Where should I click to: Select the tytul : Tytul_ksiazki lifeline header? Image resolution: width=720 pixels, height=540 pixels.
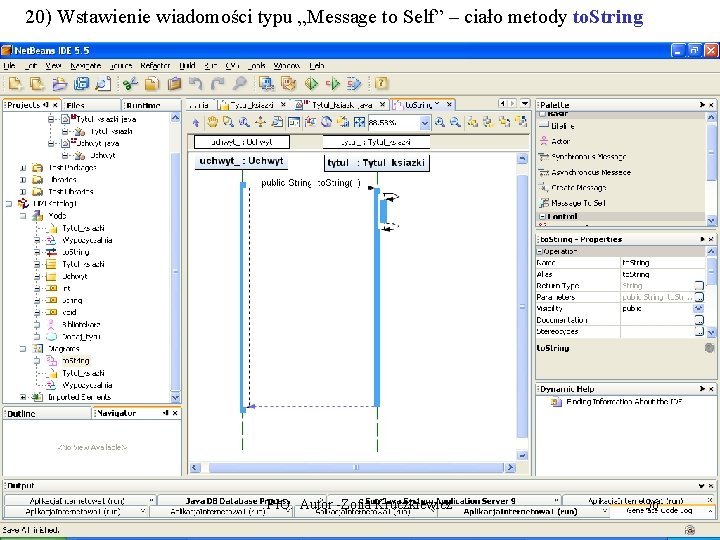[377, 163]
